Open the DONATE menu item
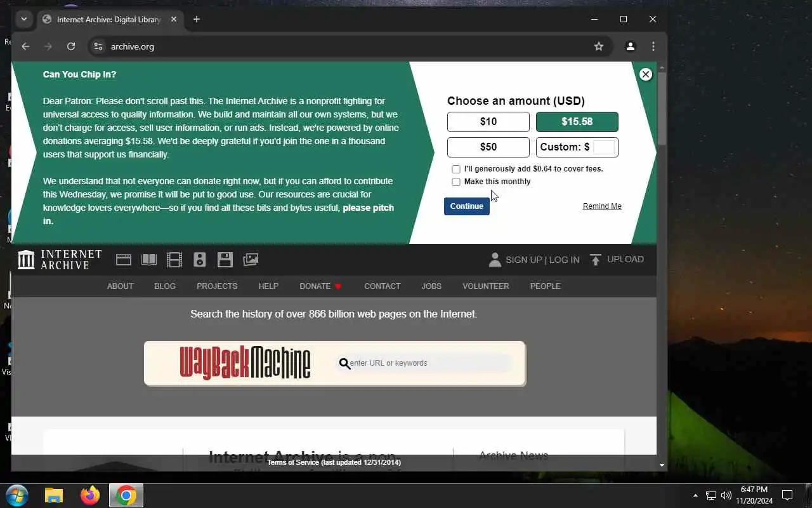Viewport: 812px width, 508px height. click(x=320, y=286)
